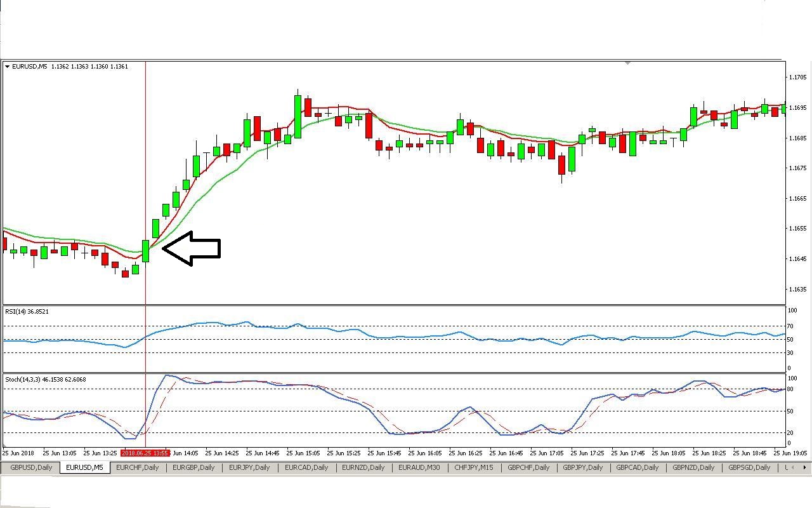Click the 25 Jun 17:05 time label
Viewport: 812px width, 508px height.
coord(547,453)
